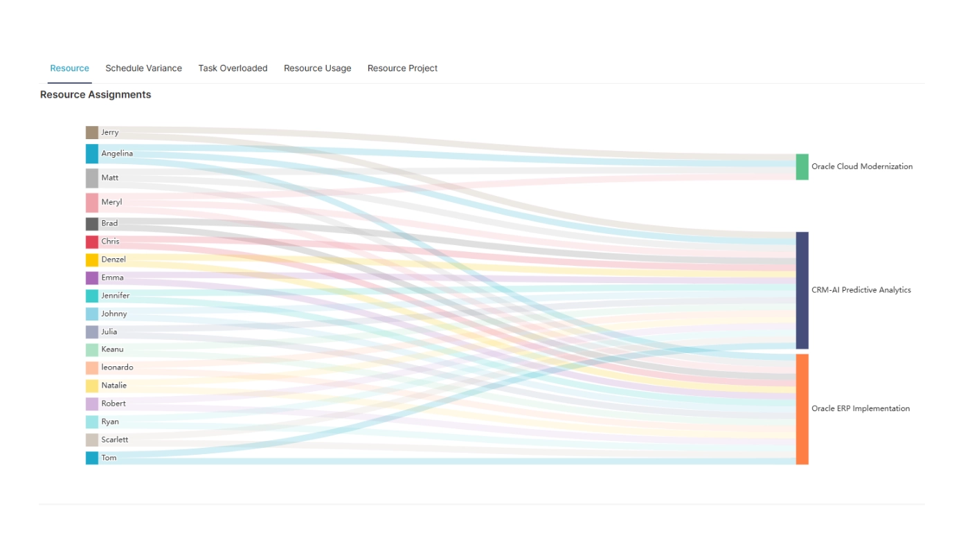Click Jennifer's teal node block
The height and width of the screenshot is (560, 963).
92,296
